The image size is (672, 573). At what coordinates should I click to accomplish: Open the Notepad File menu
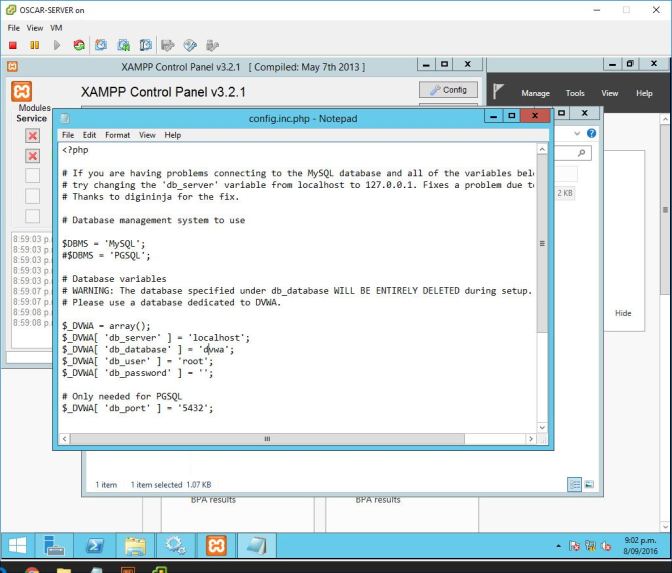(x=68, y=135)
